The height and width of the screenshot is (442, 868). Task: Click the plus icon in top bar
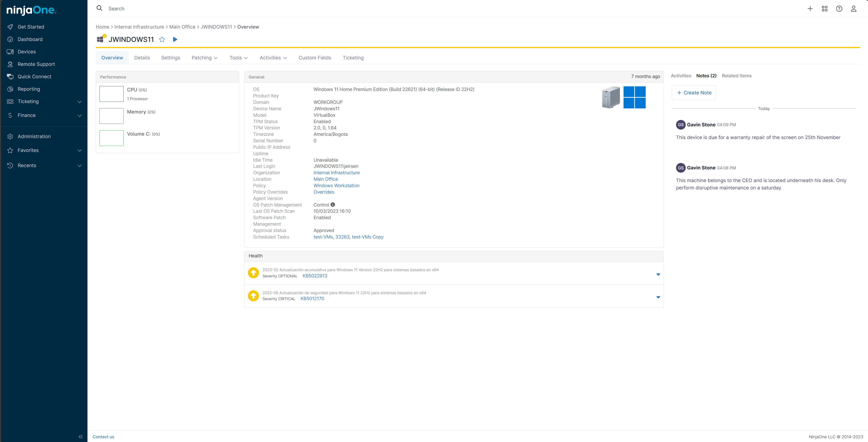tap(810, 9)
